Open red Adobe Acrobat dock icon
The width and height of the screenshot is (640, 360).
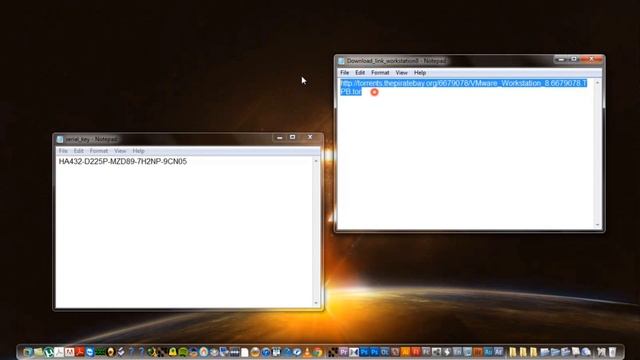tap(80, 351)
